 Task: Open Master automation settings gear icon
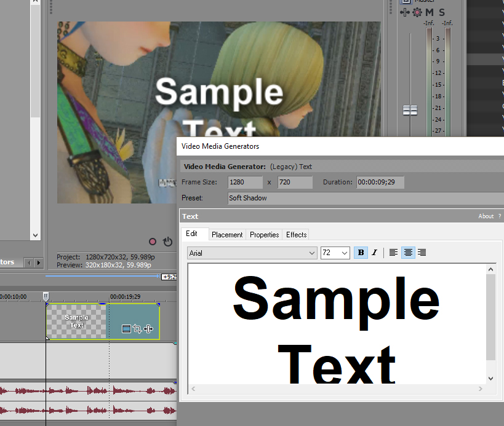pos(417,12)
